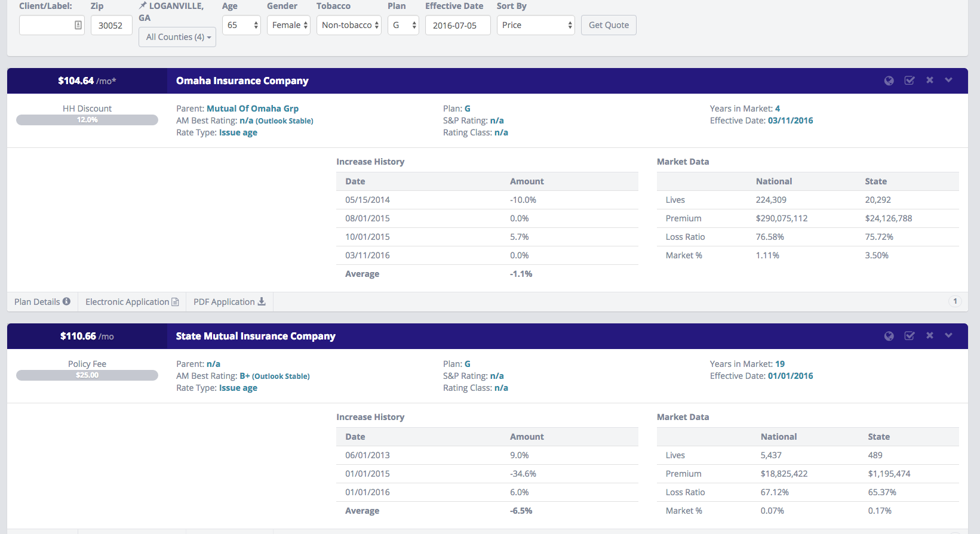
Task: Click the Omaha Rate Type Issue age
Action: (x=238, y=132)
